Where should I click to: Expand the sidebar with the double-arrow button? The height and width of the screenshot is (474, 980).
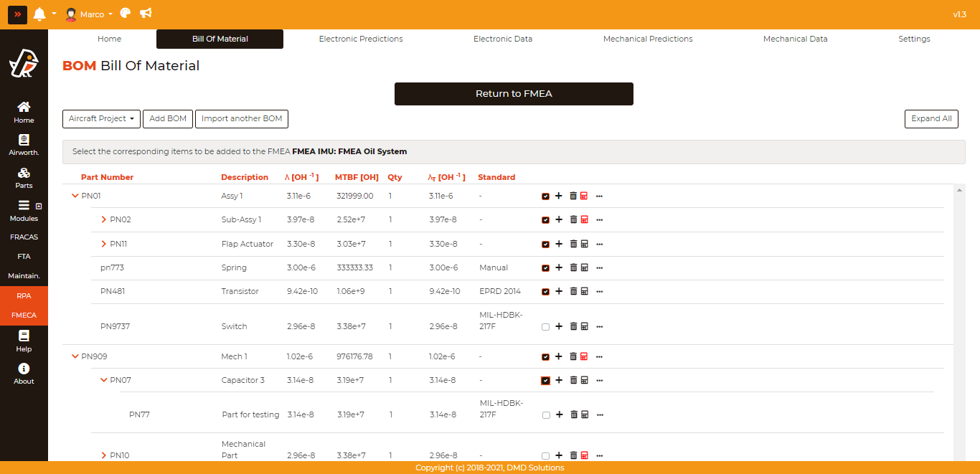pyautogui.click(x=17, y=14)
